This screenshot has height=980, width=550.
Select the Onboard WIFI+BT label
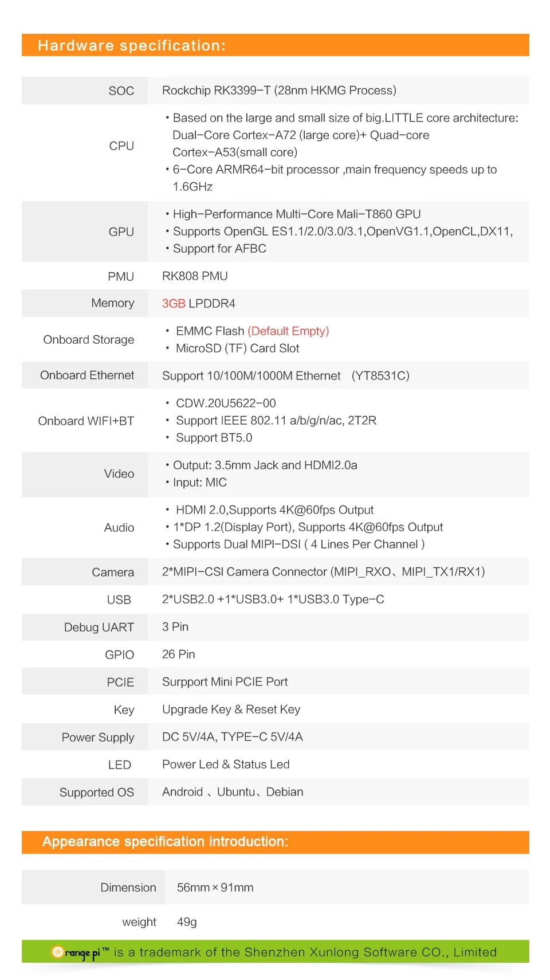tap(86, 421)
